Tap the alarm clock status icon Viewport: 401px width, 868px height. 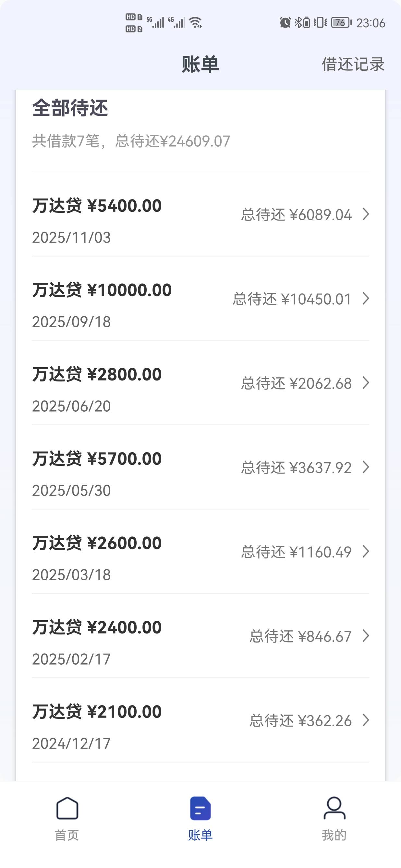(x=285, y=23)
